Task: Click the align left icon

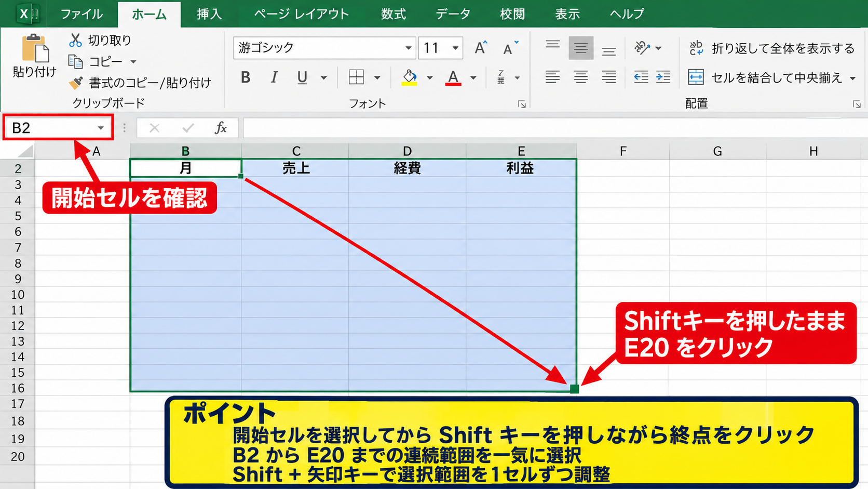Action: 552,77
